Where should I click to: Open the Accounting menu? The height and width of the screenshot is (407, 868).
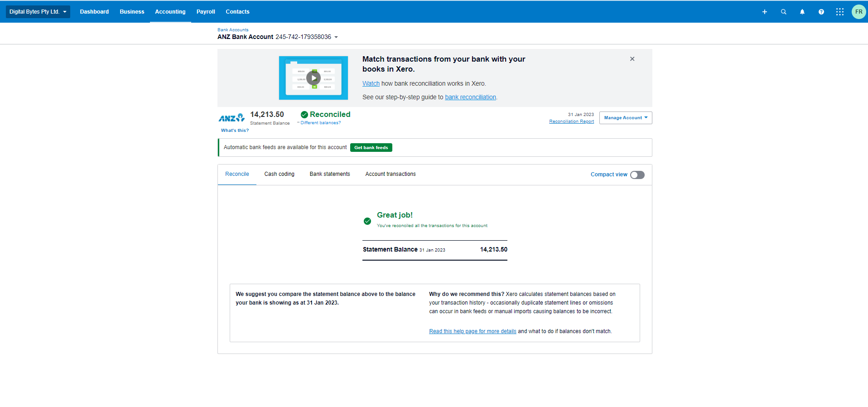(x=170, y=12)
